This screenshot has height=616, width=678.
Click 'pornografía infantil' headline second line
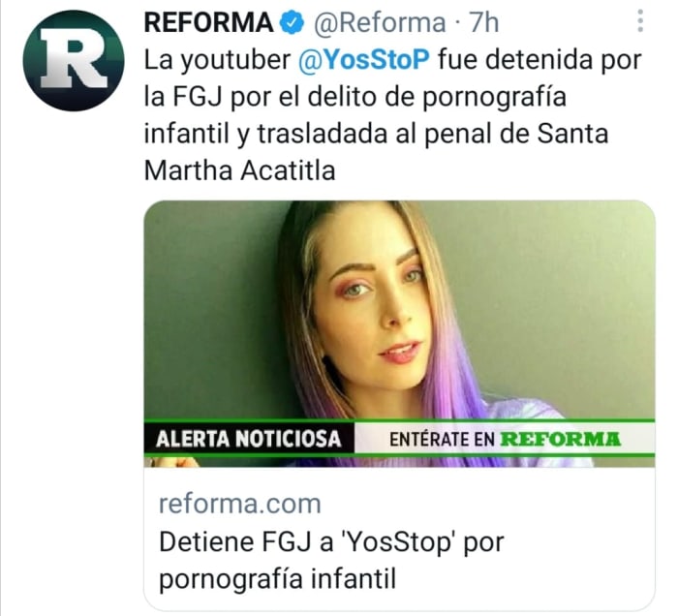click(278, 579)
